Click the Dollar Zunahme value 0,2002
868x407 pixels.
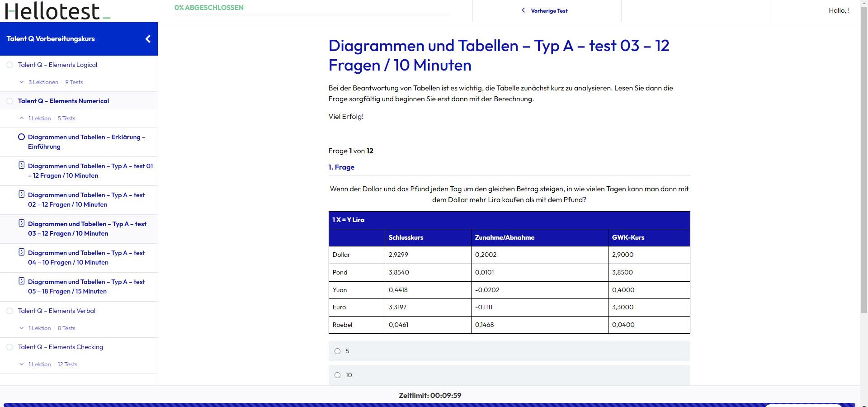click(x=486, y=255)
